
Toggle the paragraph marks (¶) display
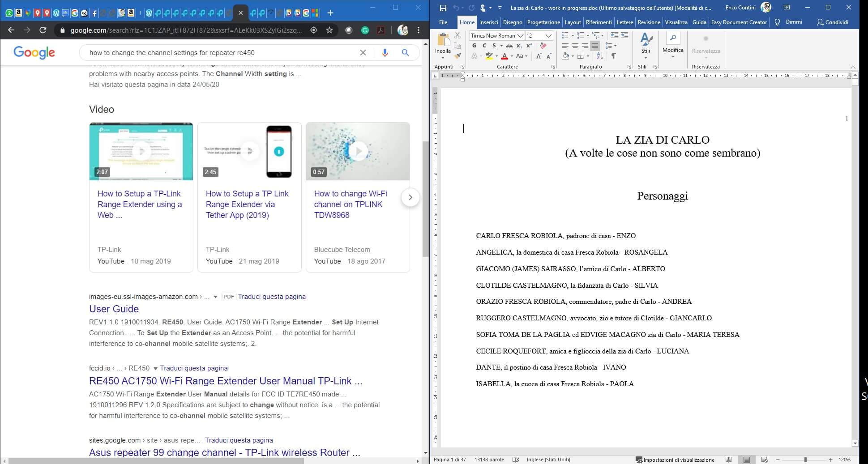click(613, 56)
